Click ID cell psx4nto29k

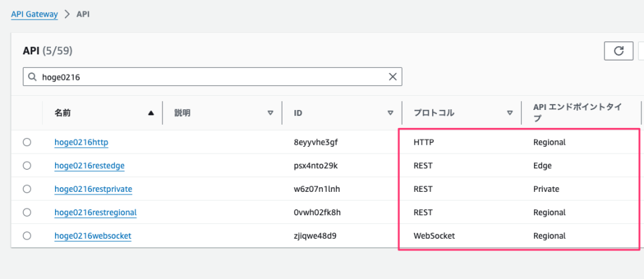pos(315,166)
